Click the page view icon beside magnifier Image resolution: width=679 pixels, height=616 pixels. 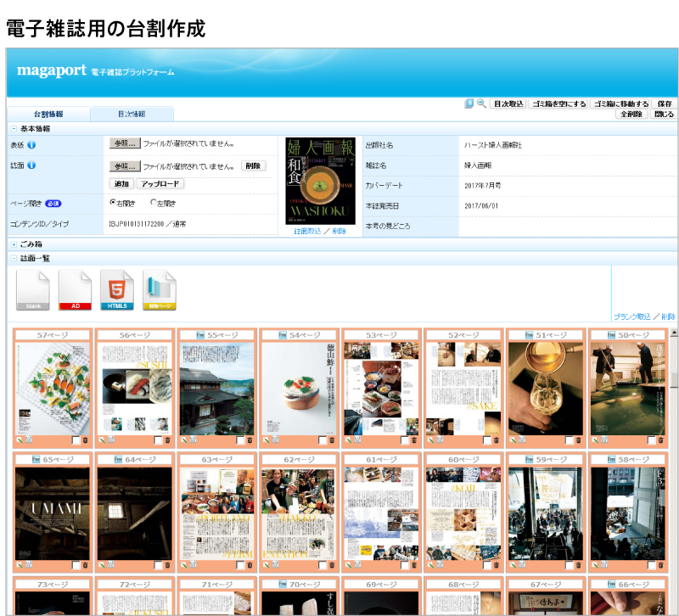pos(469,104)
